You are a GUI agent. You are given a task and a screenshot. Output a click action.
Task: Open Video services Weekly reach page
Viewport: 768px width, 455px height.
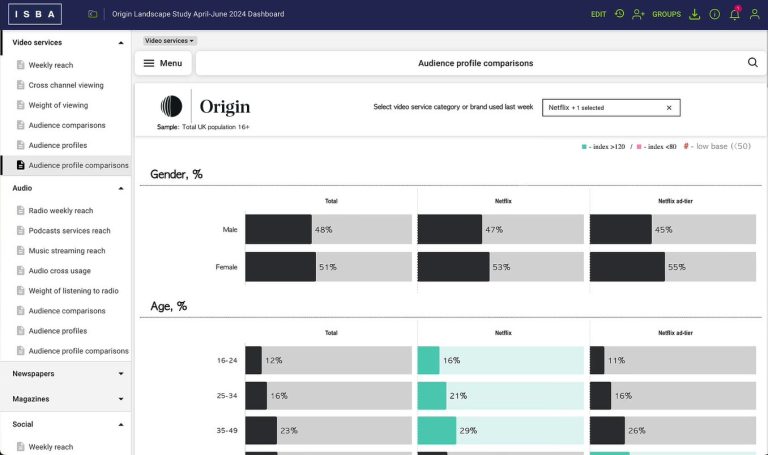[50, 65]
